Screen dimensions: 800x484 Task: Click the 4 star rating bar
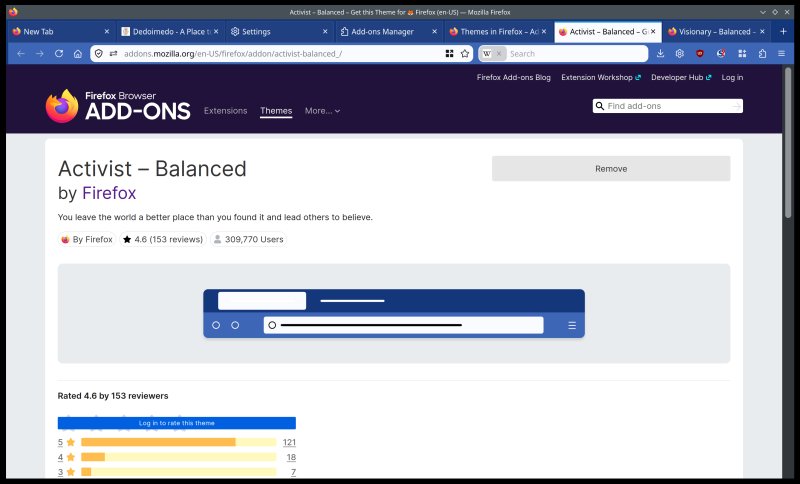[179, 457]
